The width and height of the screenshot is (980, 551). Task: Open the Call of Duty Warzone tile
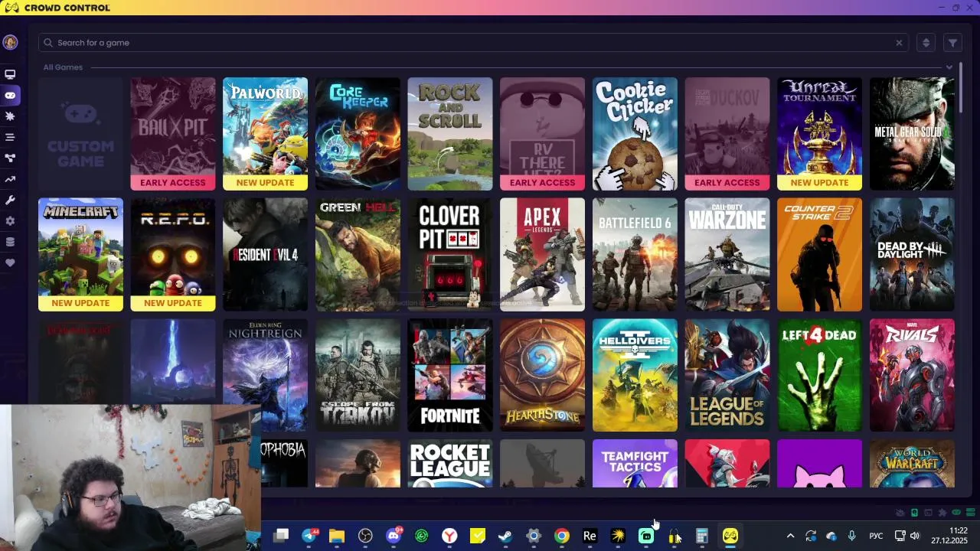727,255
